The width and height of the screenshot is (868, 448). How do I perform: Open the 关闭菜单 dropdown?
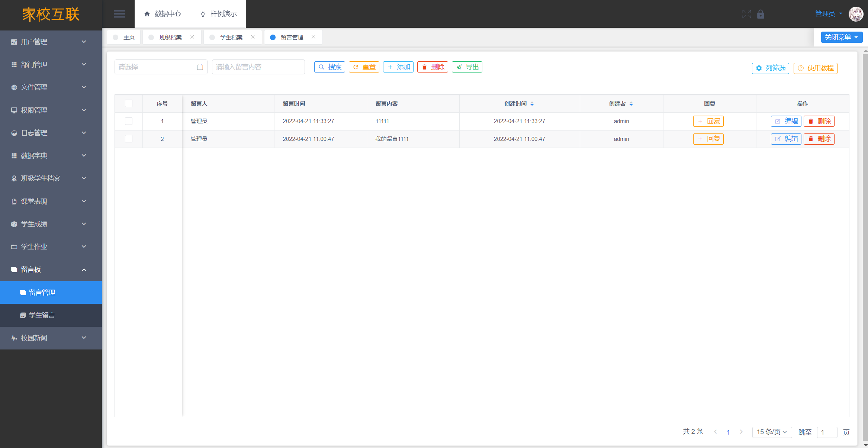pos(841,37)
